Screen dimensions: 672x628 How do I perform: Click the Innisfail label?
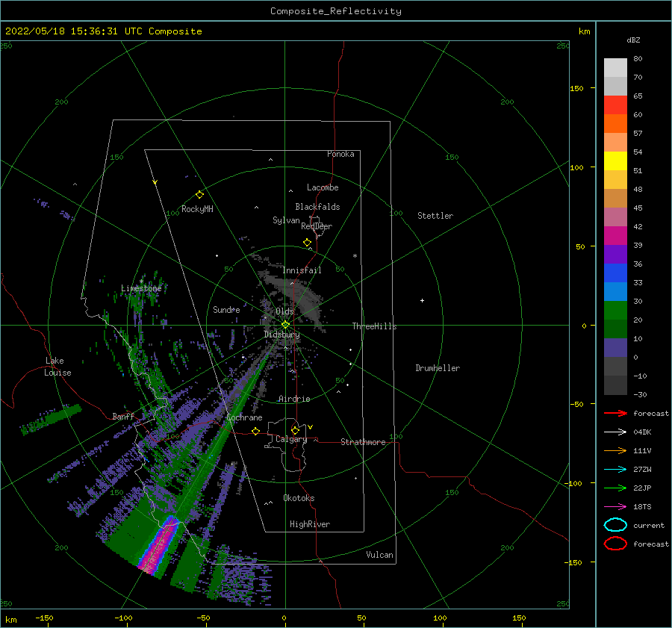(x=302, y=270)
